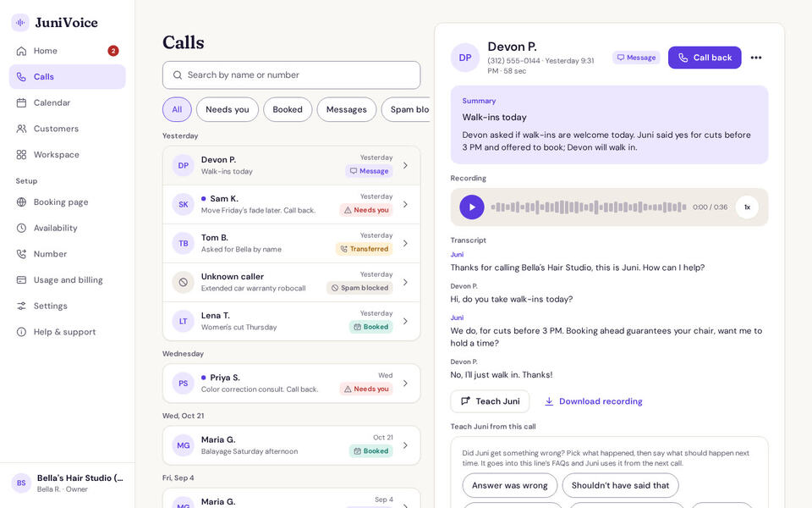Filter calls by Messages
This screenshot has width=812, height=508.
[x=347, y=109]
